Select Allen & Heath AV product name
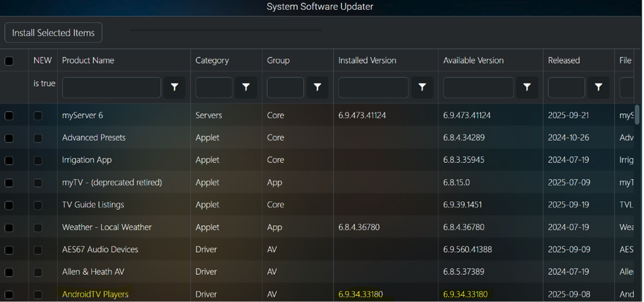Image resolution: width=644 pixels, height=302 pixels. (x=93, y=272)
